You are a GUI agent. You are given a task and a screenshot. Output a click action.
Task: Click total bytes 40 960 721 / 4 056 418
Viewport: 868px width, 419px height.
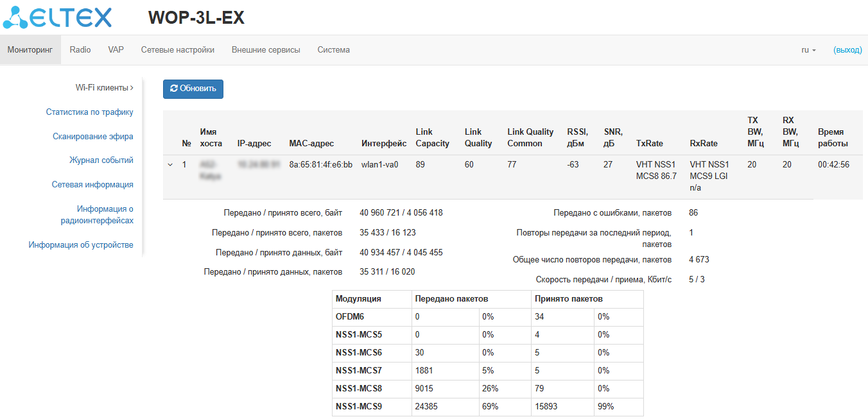(x=401, y=213)
